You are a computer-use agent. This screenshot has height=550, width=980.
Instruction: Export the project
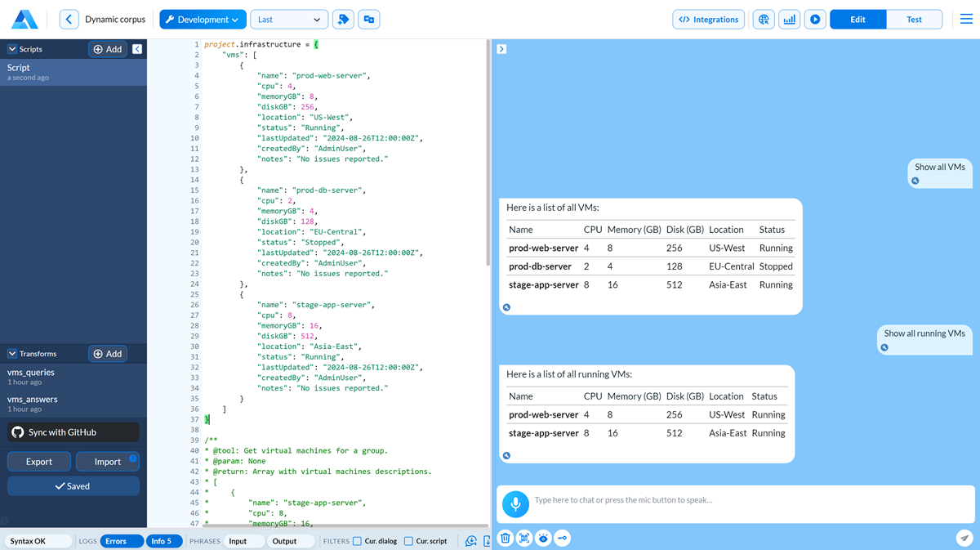click(x=38, y=461)
